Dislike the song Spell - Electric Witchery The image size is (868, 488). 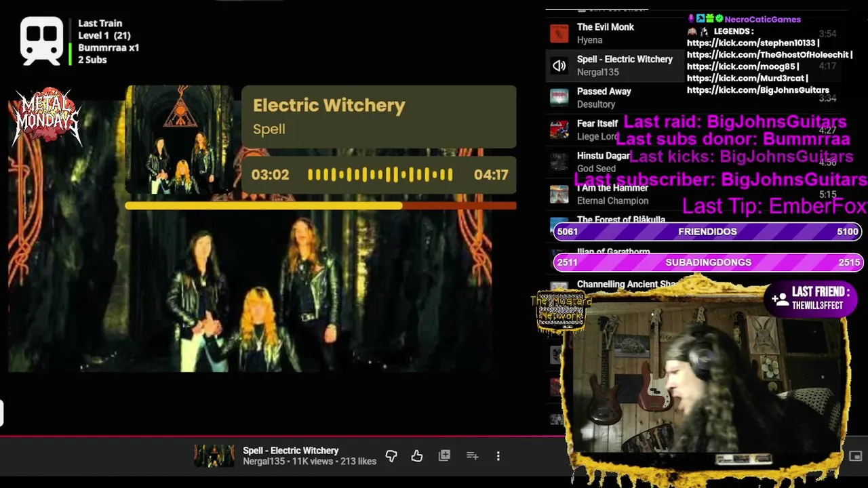pos(391,456)
